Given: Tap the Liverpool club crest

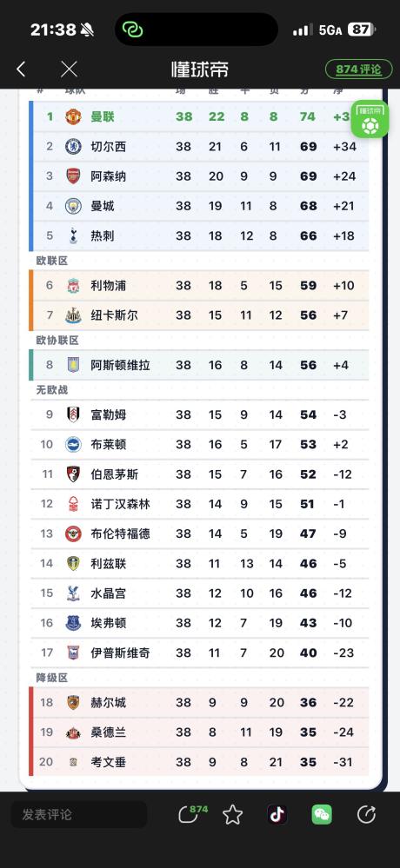Looking at the screenshot, I should click(73, 286).
